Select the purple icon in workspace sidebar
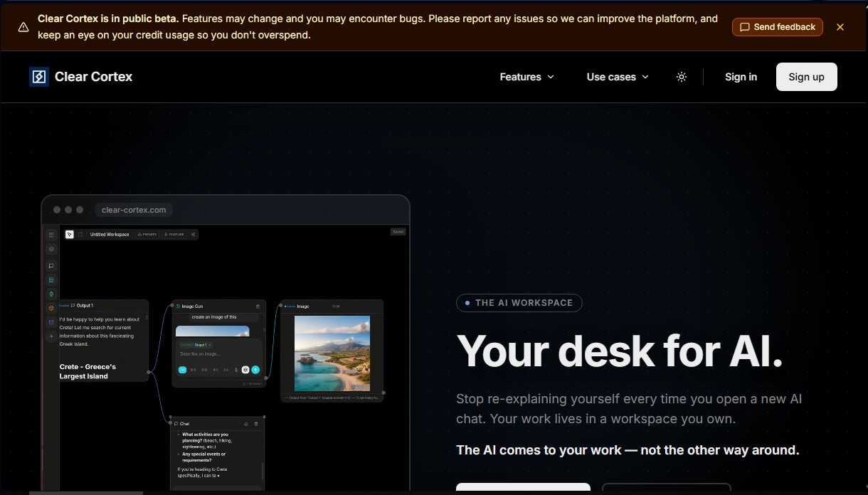Image resolution: width=868 pixels, height=495 pixels. (x=51, y=323)
